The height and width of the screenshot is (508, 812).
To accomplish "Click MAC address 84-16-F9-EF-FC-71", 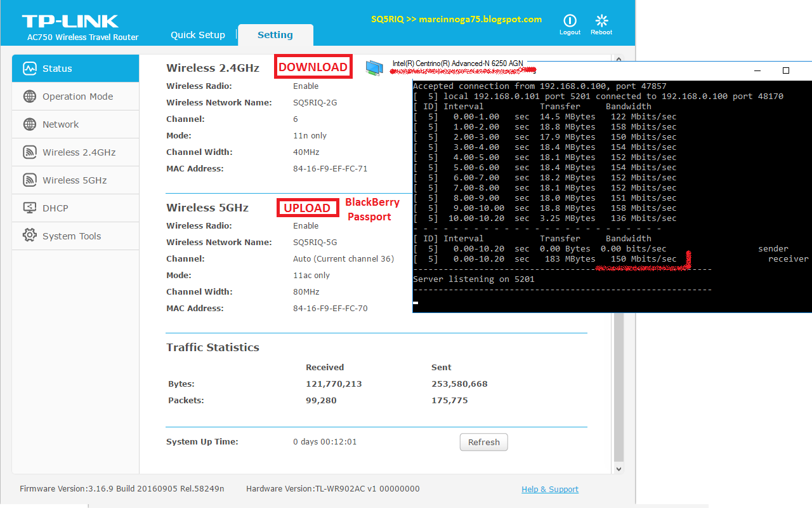I will click(x=330, y=168).
